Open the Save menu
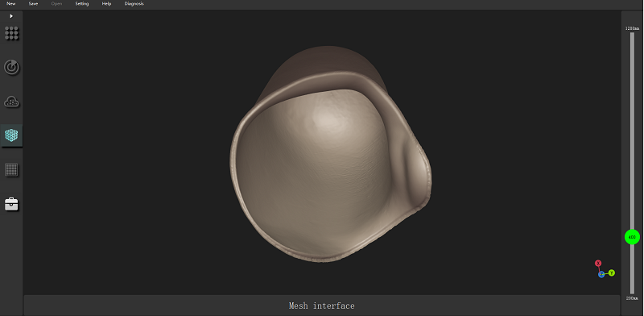The height and width of the screenshot is (316, 644). coord(33,4)
